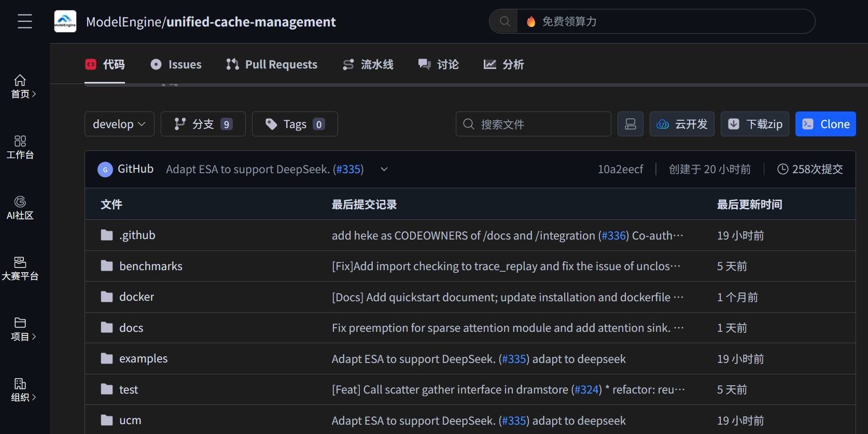The height and width of the screenshot is (434, 868).
Task: Open the develop branch dropdown
Action: click(x=119, y=124)
